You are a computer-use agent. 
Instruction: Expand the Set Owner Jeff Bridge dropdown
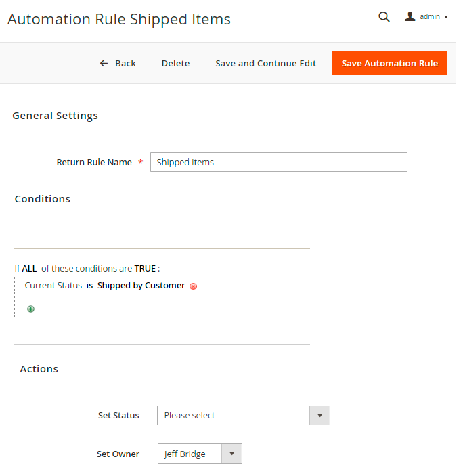pos(200,454)
